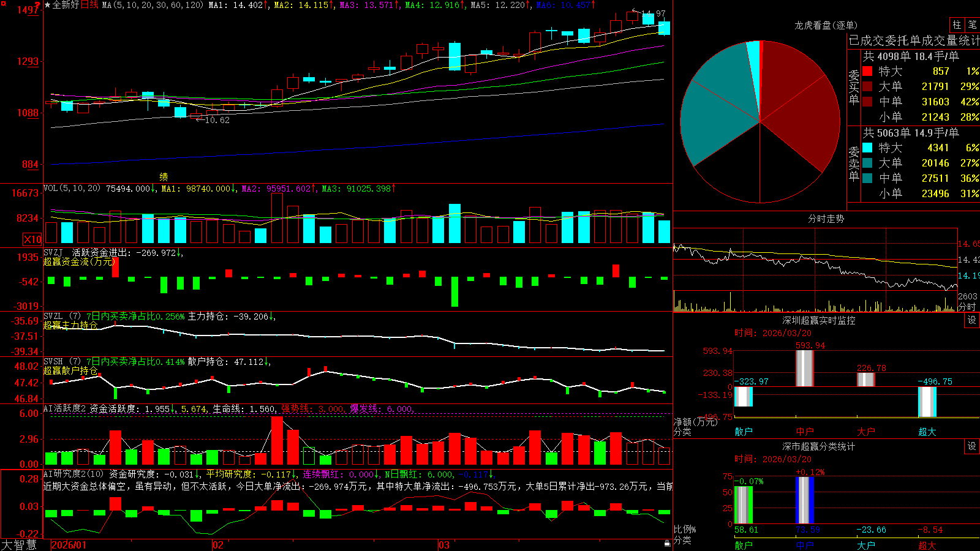Open MA(5,10,20,30,60,120) indicator parameters

pos(153,5)
